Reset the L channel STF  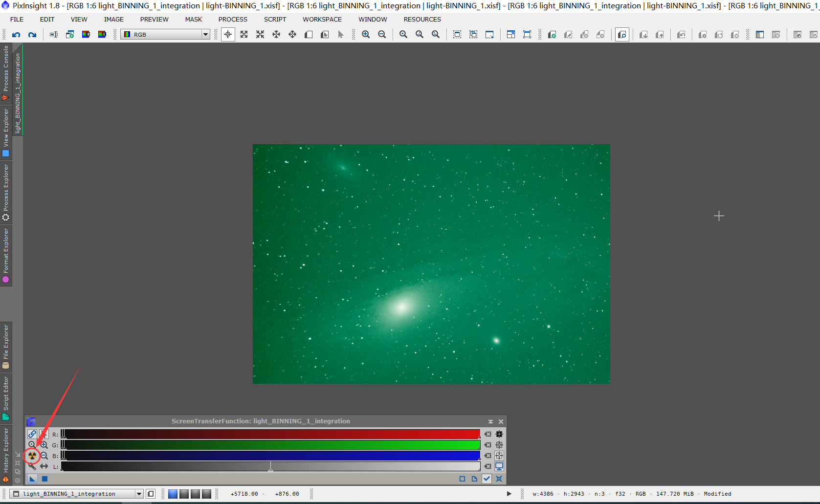coord(488,466)
